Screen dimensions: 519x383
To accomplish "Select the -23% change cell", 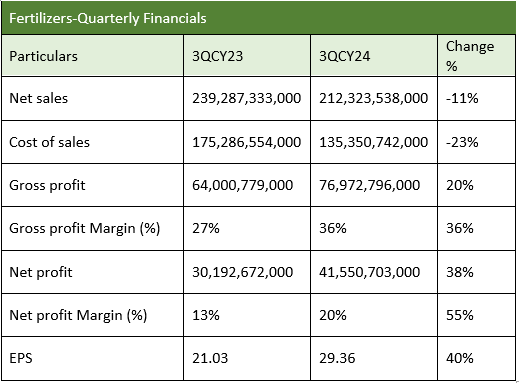I will [x=477, y=142].
